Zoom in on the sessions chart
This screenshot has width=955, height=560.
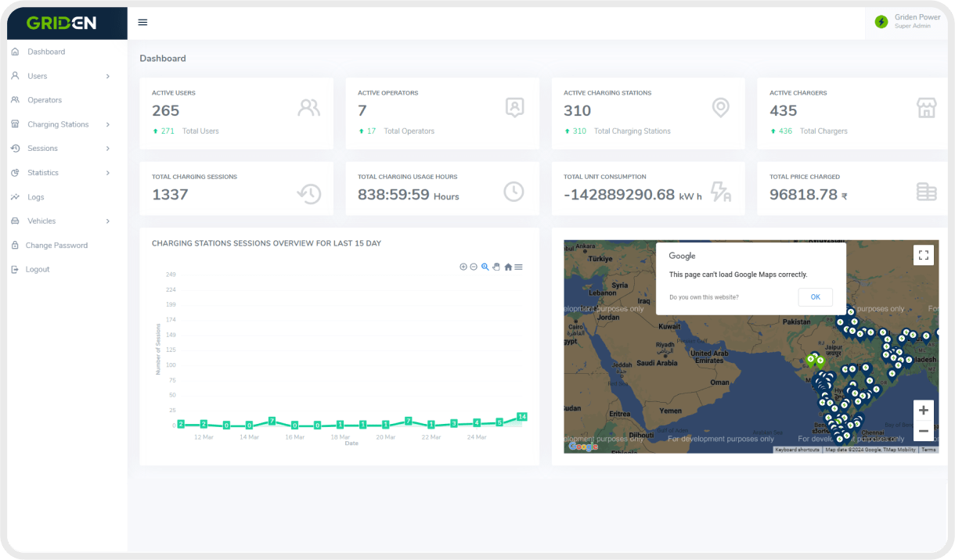click(x=463, y=267)
